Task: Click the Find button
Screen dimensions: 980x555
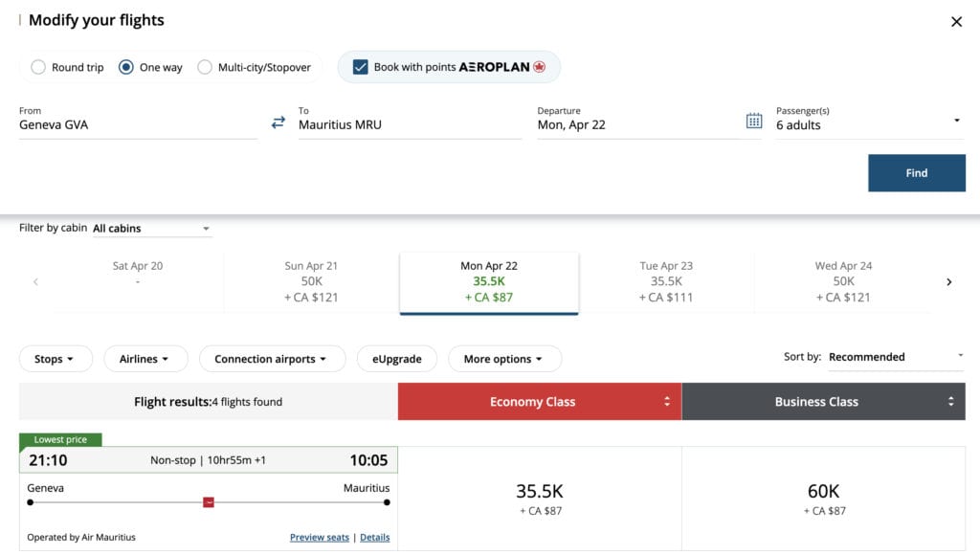Action: [x=916, y=172]
